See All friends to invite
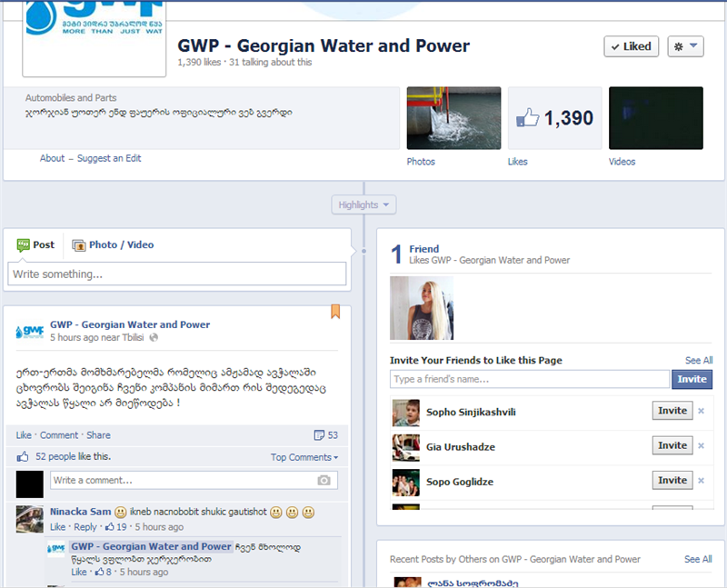This screenshot has width=727, height=588. point(699,360)
